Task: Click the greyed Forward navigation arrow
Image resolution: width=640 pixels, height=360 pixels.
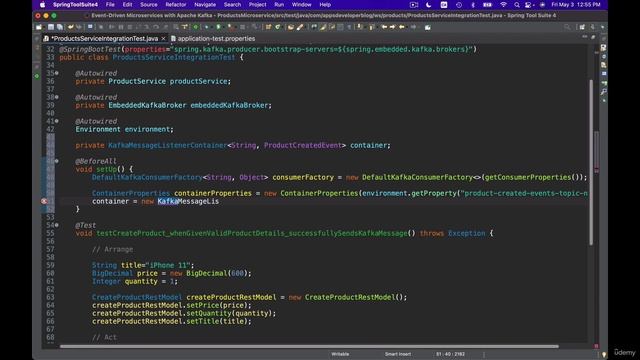Action: 413,27
